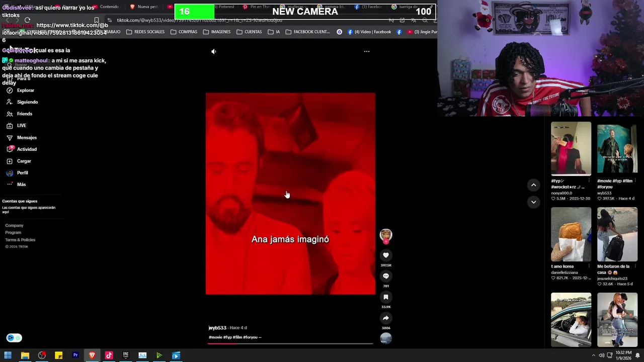
Task: Open the '(4) Video | Facebook' bookmark
Action: pos(369,32)
